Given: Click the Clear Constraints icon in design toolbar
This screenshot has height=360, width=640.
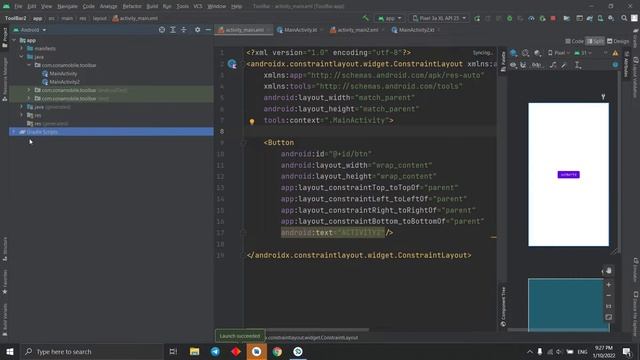Looking at the screenshot, I should (553, 65).
